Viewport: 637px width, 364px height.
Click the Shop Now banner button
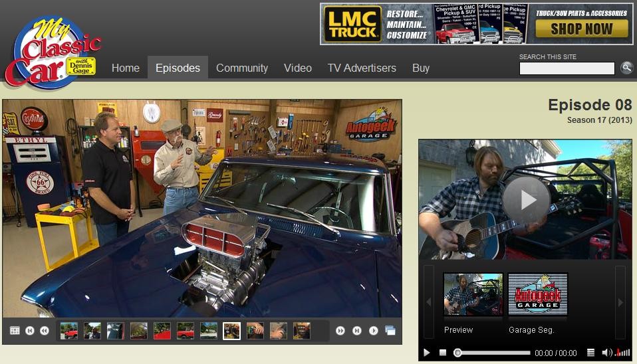click(x=581, y=29)
